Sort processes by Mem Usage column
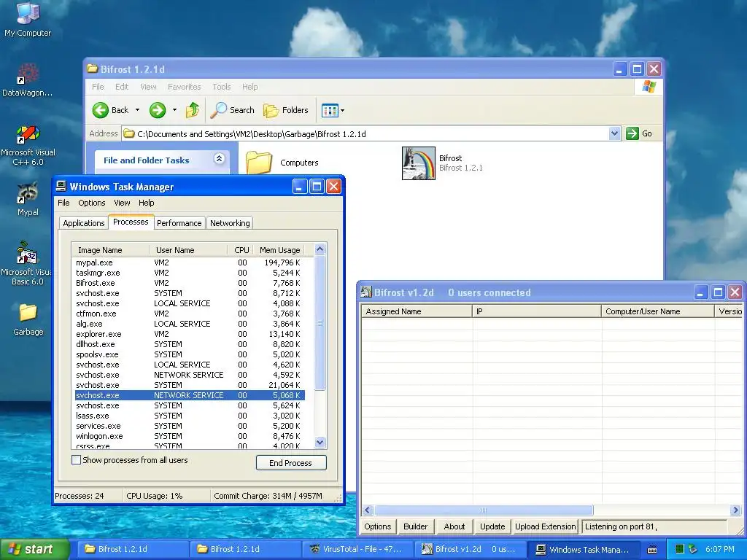This screenshot has height=560, width=747. tap(279, 250)
